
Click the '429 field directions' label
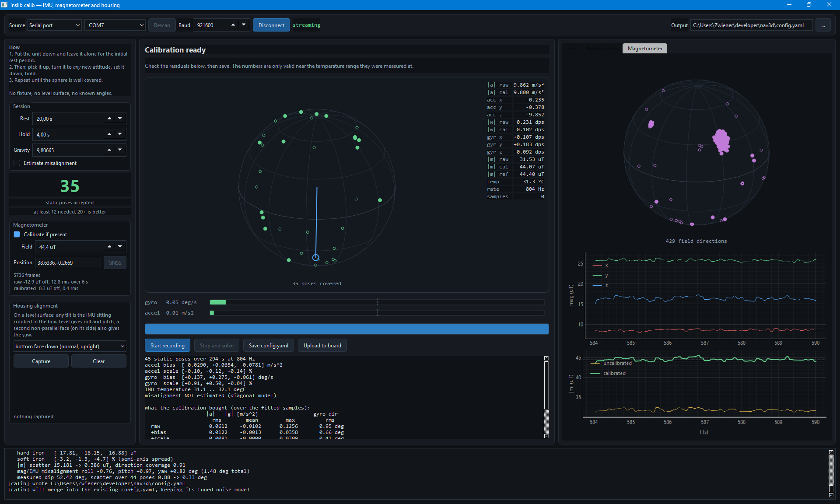click(696, 241)
